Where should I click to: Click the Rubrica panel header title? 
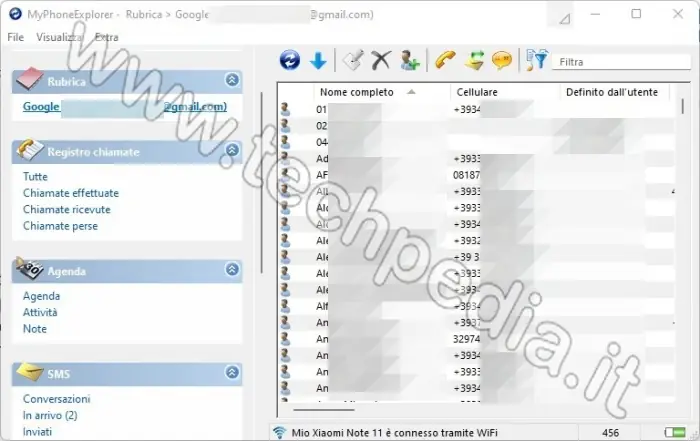tap(66, 82)
